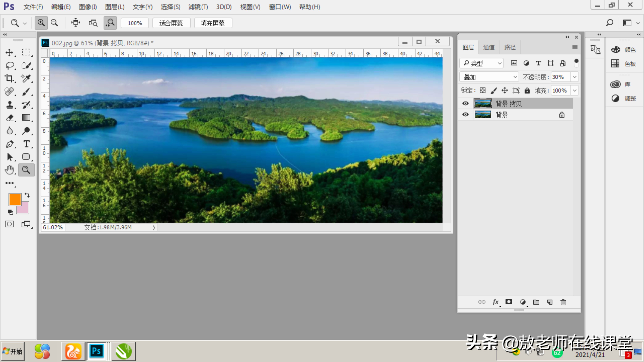Toggle visibility of the 背景 layer
644x362 pixels.
tap(465, 115)
